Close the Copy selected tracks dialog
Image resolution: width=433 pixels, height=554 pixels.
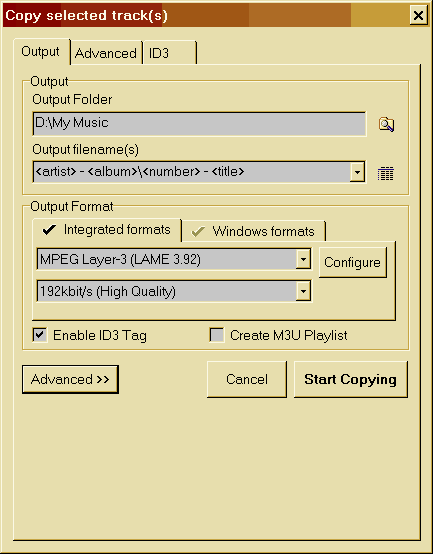point(419,15)
